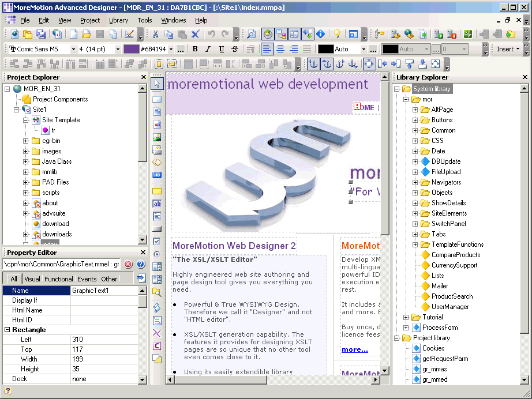Click the "more..." link on the page canvas
Image resolution: width=532 pixels, height=399 pixels.
coord(354,349)
